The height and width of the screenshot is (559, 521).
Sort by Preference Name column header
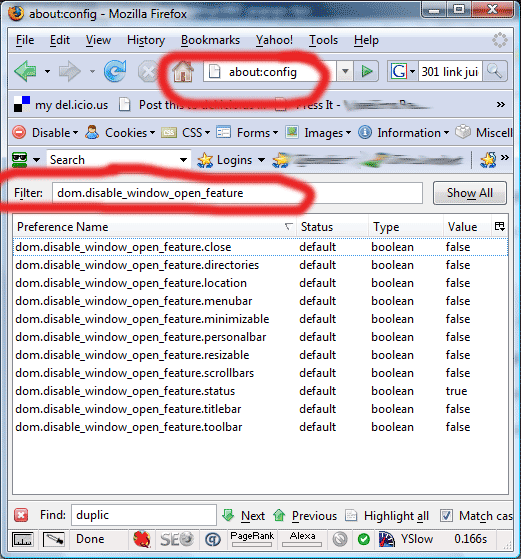pos(154,227)
